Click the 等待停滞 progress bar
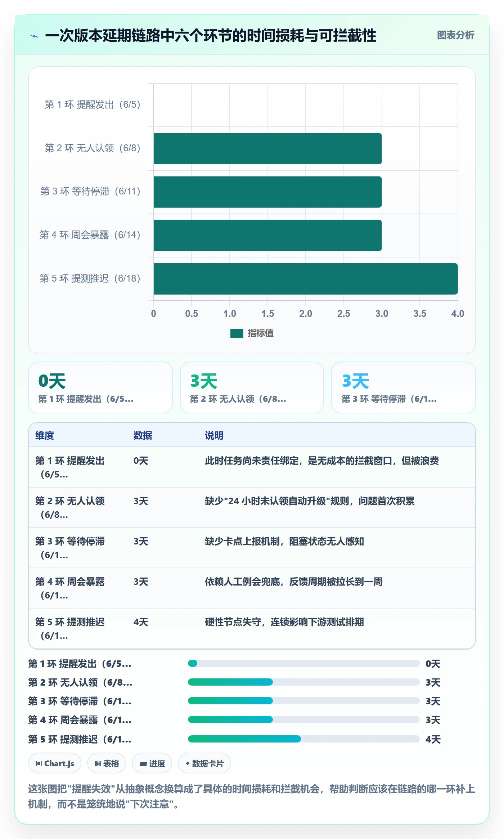Screen dimensions: 504x839 (x=303, y=701)
